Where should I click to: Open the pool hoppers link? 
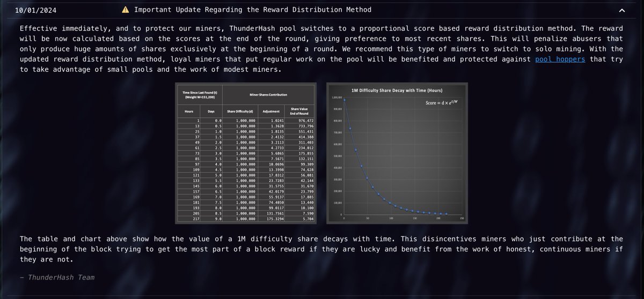(560, 59)
